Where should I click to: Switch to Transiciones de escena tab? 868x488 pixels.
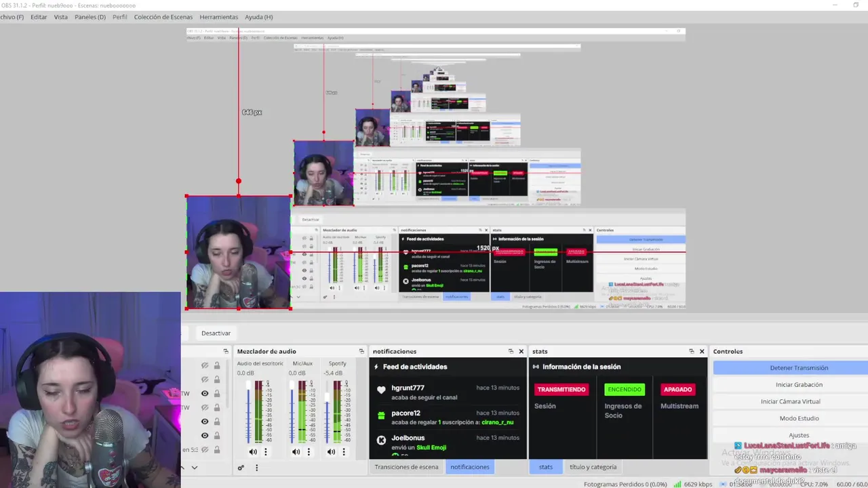pos(406,467)
